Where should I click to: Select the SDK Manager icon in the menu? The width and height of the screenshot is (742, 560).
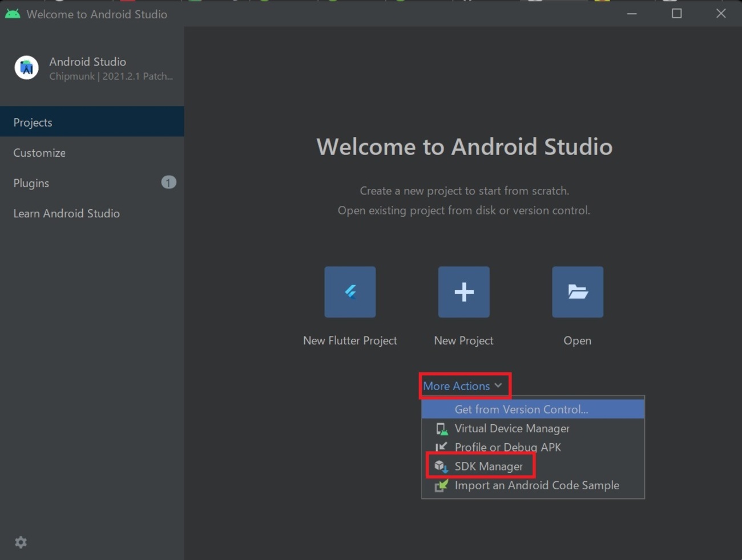(441, 466)
